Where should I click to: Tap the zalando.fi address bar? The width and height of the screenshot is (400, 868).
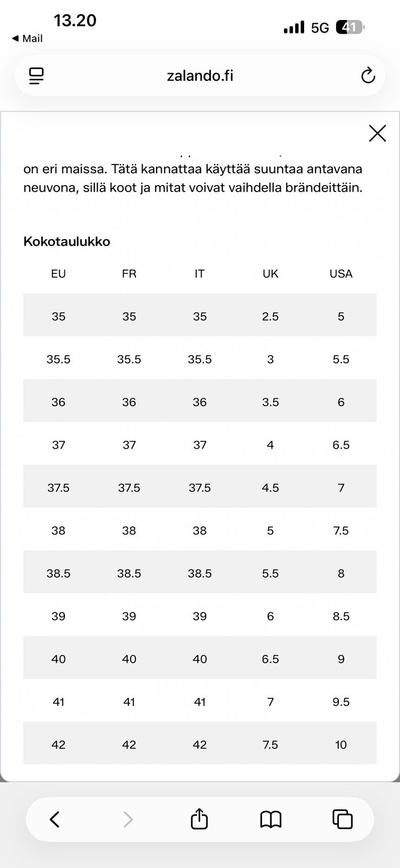[200, 75]
